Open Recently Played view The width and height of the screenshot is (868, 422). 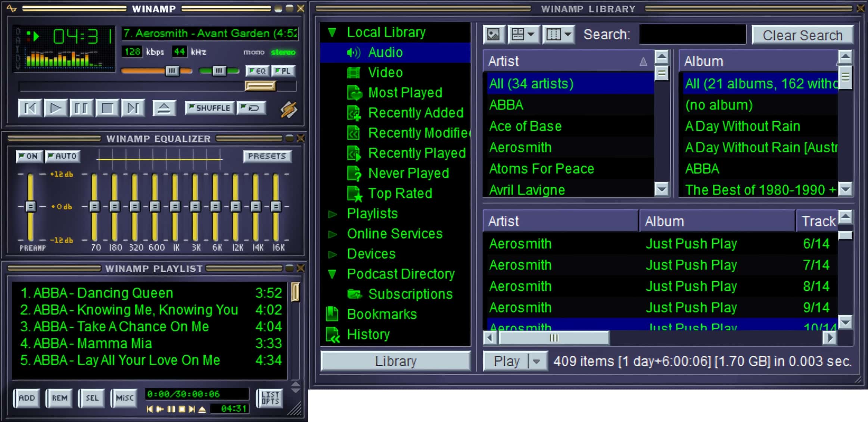pyautogui.click(x=395, y=153)
